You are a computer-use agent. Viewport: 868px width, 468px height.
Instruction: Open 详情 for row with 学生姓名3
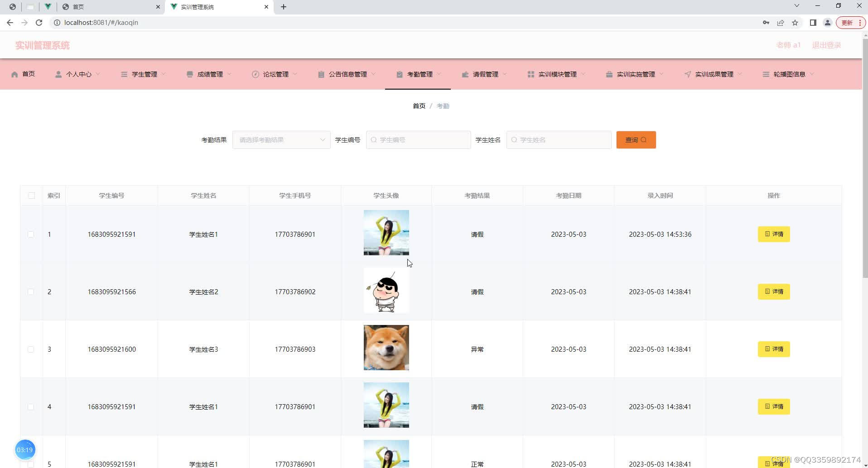click(x=774, y=349)
